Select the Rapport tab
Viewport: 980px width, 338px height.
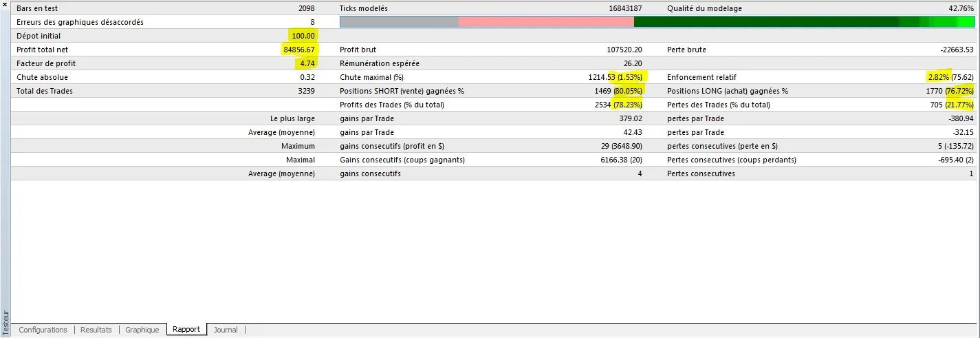186,330
